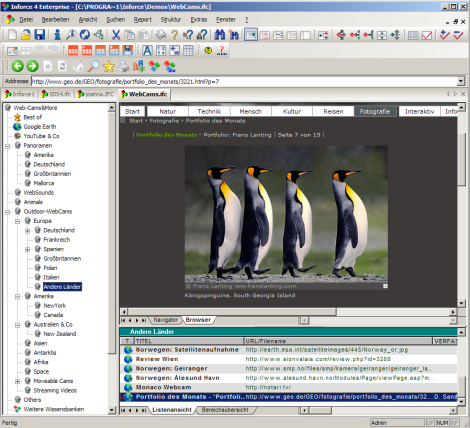Select the Monaco Webcam list row
The image size is (470, 428).
click(289, 387)
